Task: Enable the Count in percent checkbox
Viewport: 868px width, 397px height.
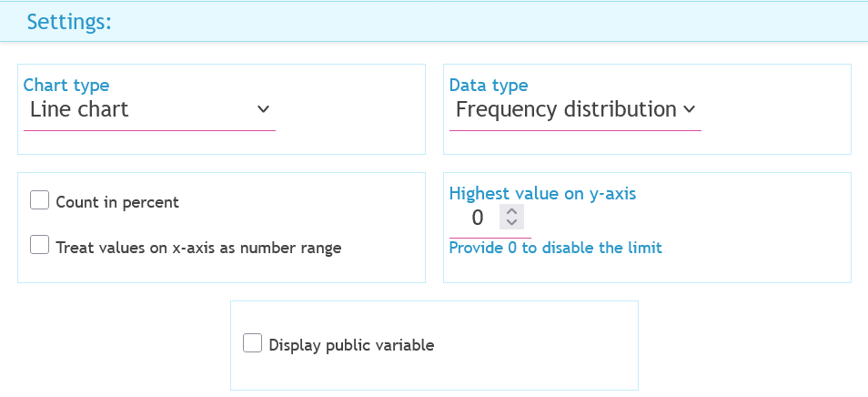Action: (39, 201)
